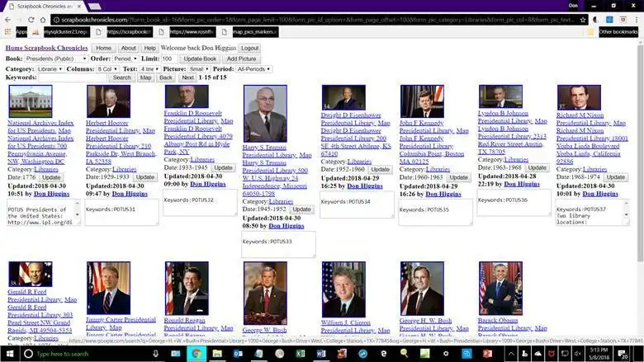Click the Ronald Reagan portrait thumbnail

187,289
